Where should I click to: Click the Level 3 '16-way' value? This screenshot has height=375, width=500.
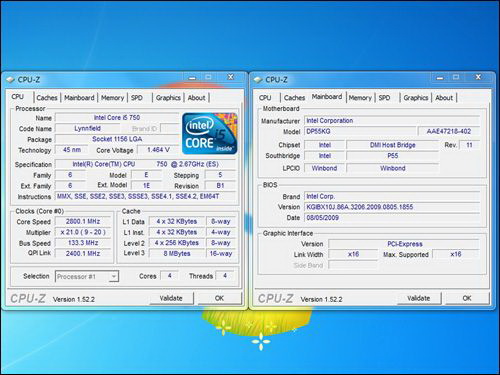tap(221, 253)
